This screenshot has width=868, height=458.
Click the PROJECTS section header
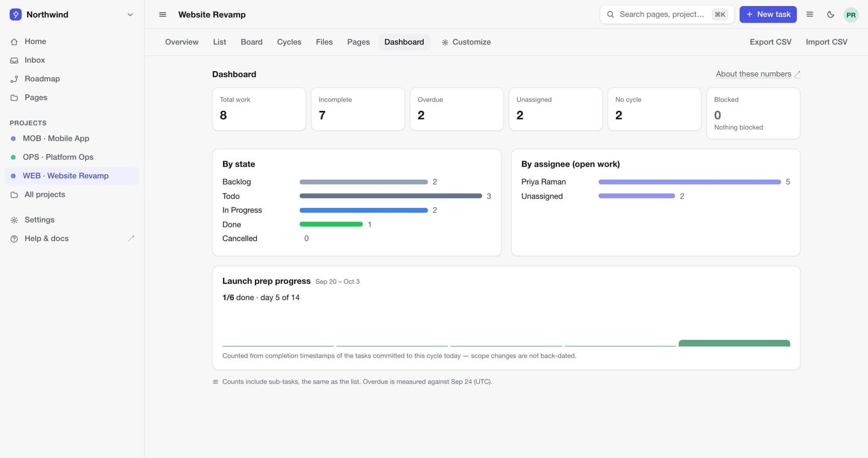(28, 123)
